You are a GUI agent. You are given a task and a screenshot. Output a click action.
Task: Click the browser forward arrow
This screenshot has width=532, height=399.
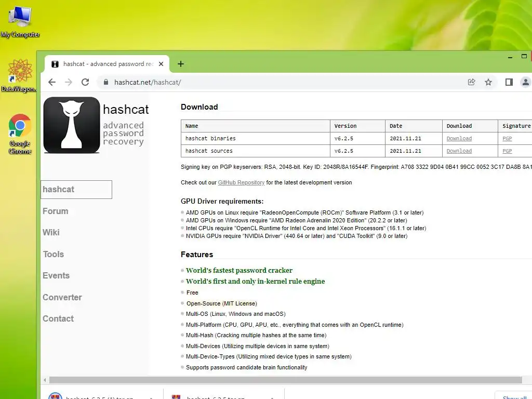pos(69,82)
